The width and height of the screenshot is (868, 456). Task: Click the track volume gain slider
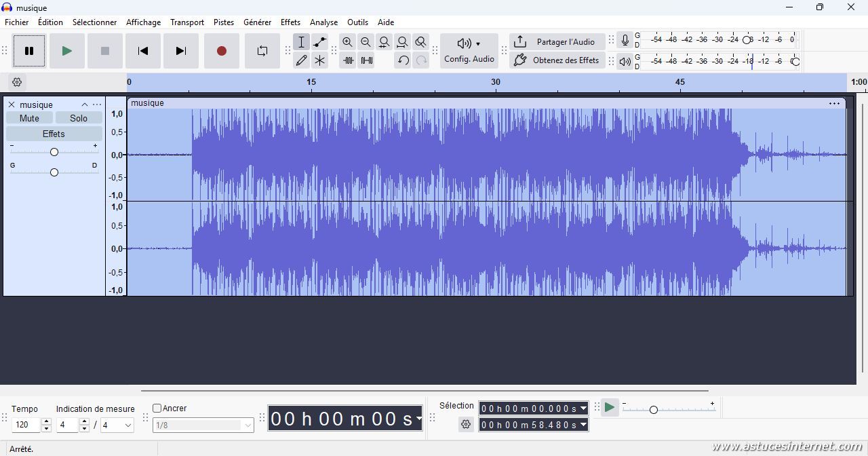(x=54, y=152)
